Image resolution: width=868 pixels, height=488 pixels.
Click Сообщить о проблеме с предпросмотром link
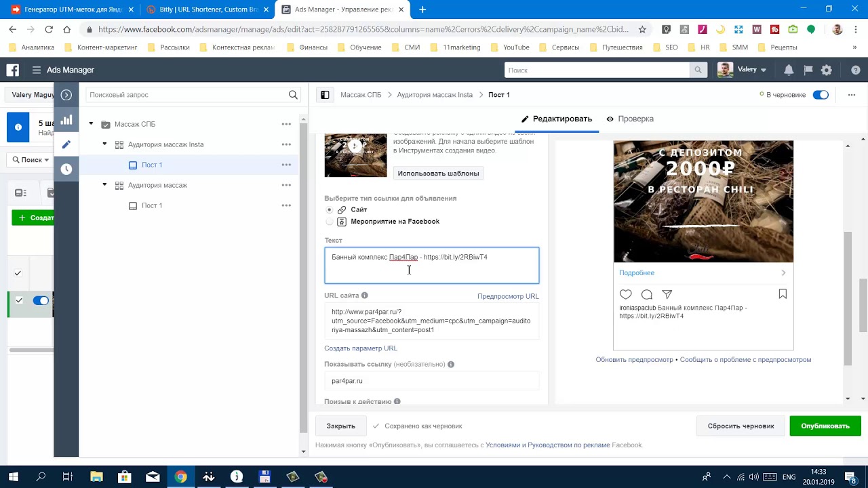pos(745,360)
